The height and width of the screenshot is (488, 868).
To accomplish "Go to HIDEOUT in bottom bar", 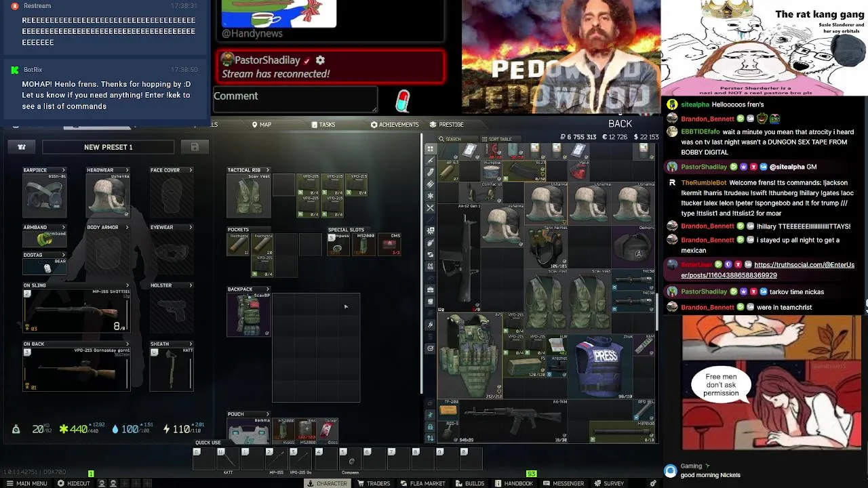I will click(x=74, y=483).
